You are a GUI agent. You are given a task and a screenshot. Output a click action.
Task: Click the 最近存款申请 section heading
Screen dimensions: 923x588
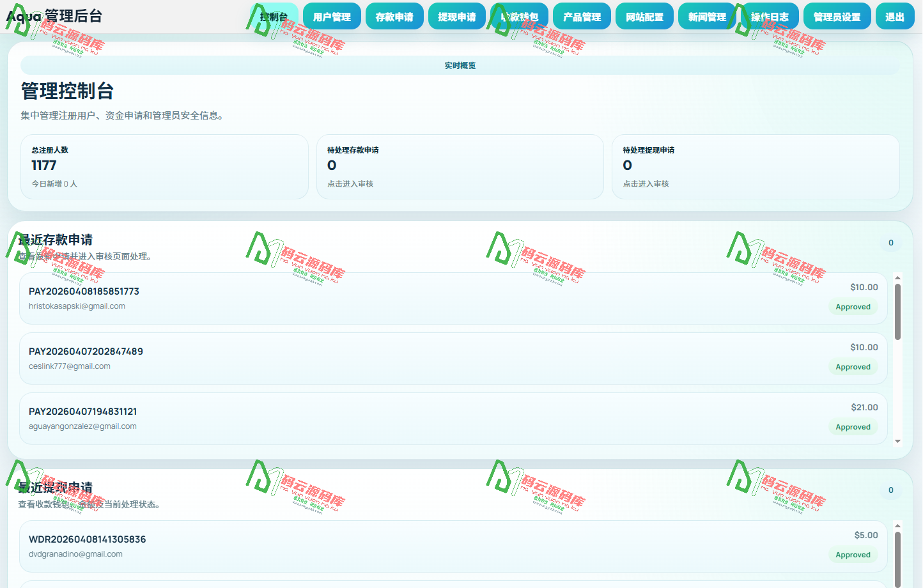pos(56,240)
